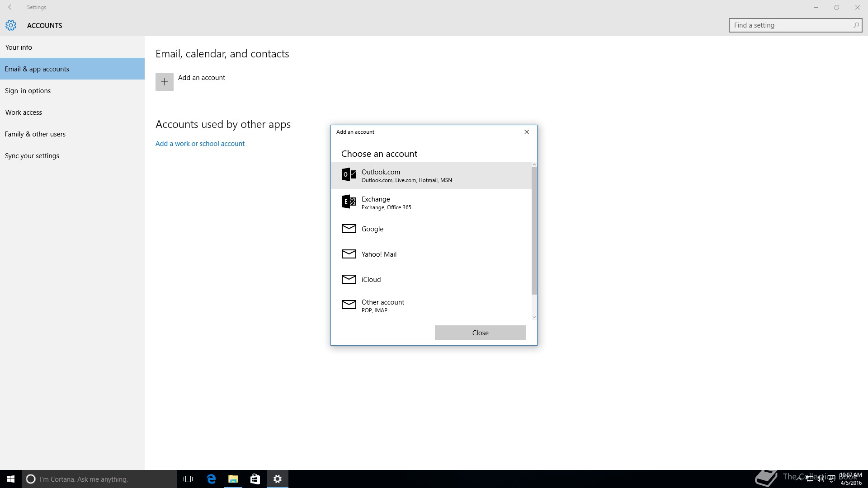This screenshot has height=488, width=868.
Task: Choose the Outlook.com account option
Action: (431, 175)
